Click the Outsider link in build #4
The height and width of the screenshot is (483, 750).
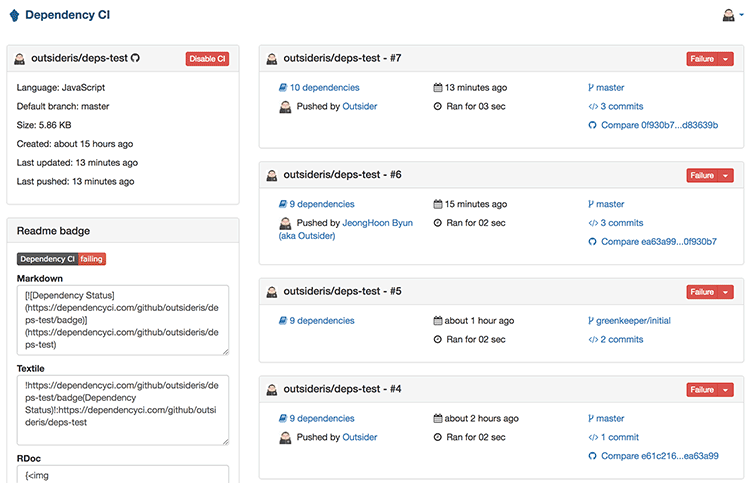[x=360, y=437]
